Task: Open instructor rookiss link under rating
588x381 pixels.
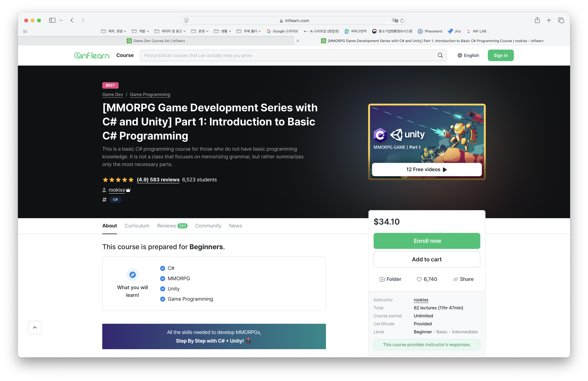Action: [x=117, y=190]
